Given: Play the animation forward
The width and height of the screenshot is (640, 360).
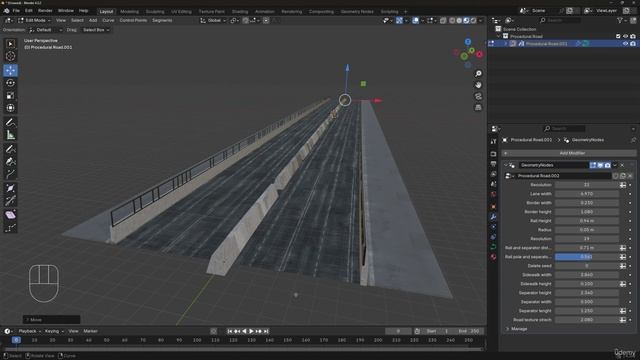Looking at the screenshot, I should [251, 331].
